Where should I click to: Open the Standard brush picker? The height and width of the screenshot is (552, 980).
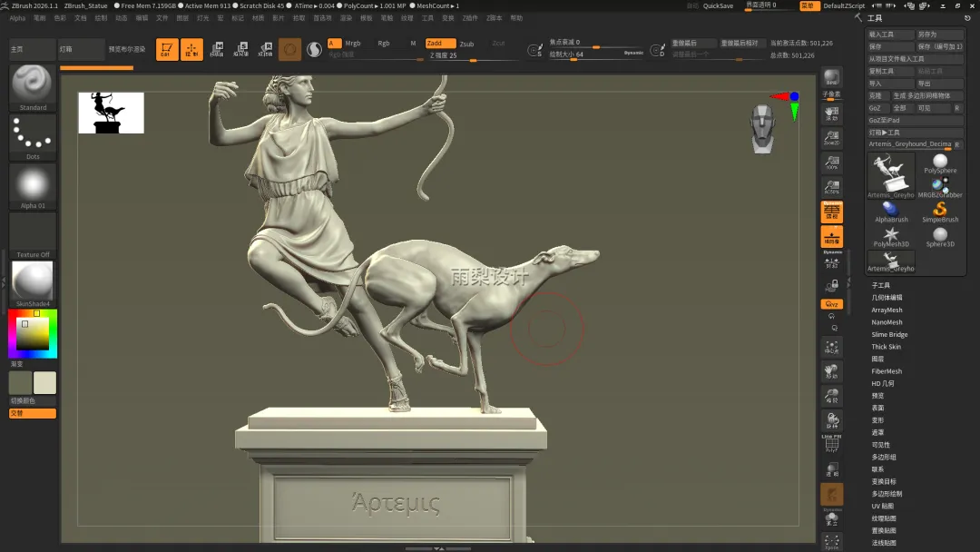coord(33,87)
